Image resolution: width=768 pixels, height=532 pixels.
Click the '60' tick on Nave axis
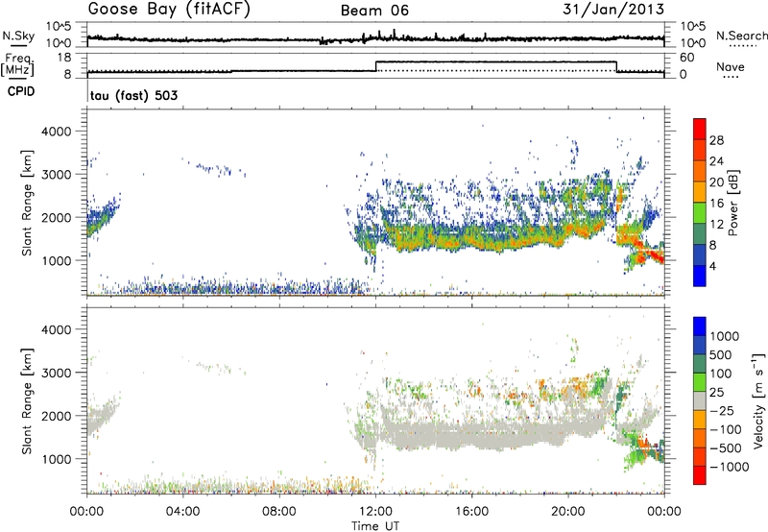pos(686,58)
